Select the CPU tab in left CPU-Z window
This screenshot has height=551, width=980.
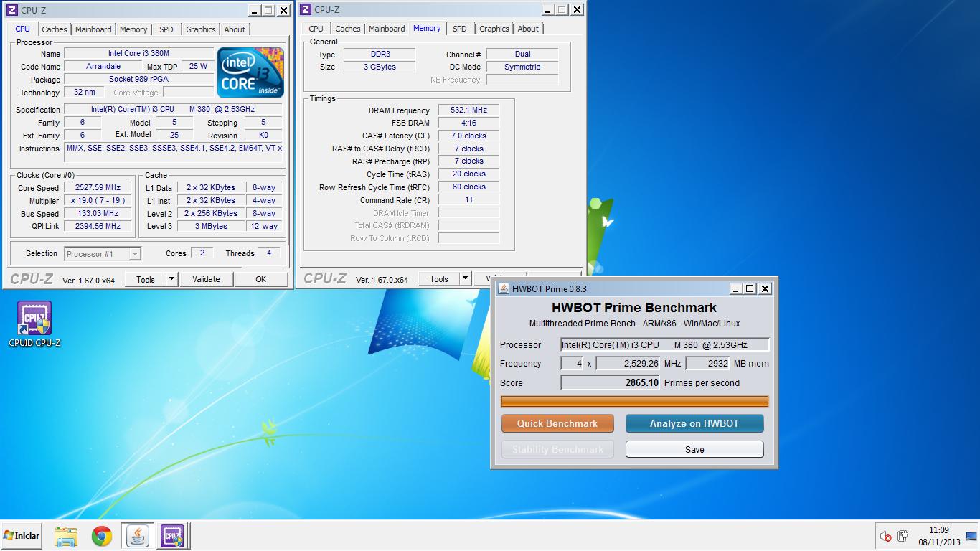point(23,29)
